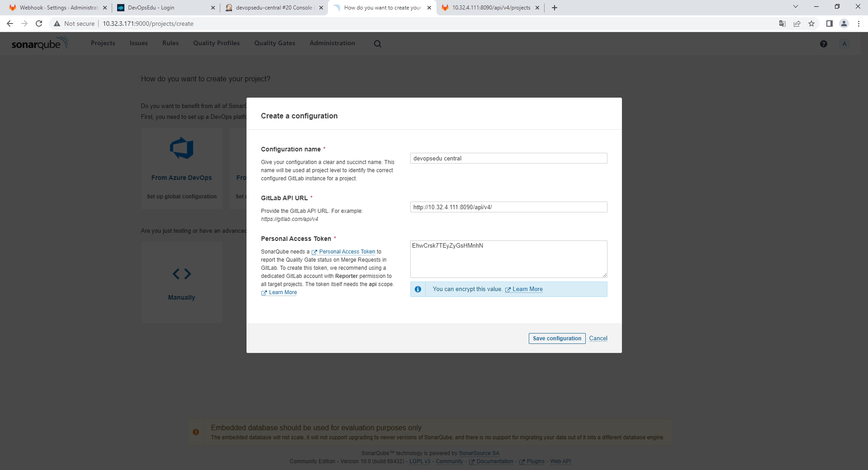Open the Rules menu
Image resolution: width=868 pixels, height=470 pixels.
171,43
